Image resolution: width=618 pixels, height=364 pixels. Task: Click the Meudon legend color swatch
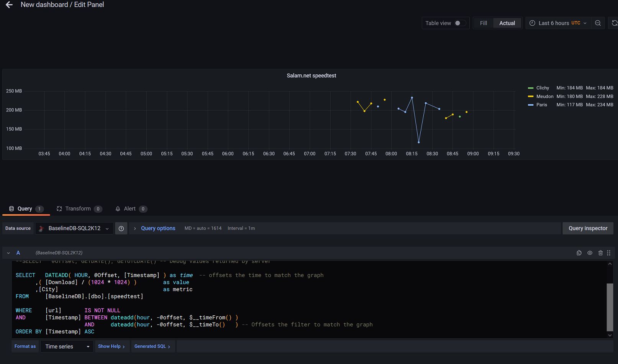(531, 97)
